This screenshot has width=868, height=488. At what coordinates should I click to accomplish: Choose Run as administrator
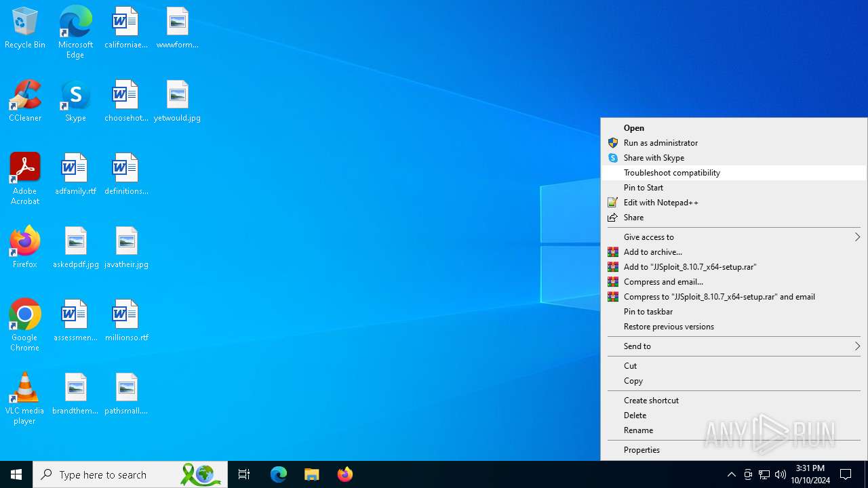[x=734, y=143]
